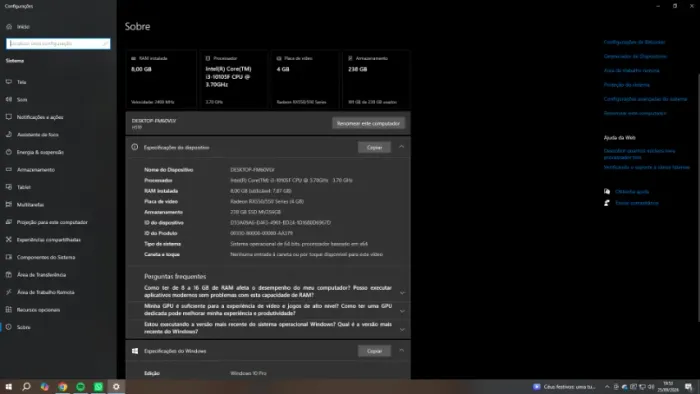Viewport: 700px width, 394px height.
Task: Click the RAM instalada 8,00 GB card
Action: tap(161, 79)
